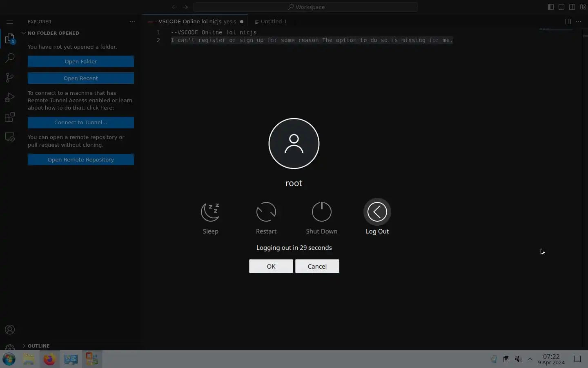The height and width of the screenshot is (368, 588).
Task: Click the unsaved dot on VSCODE tab
Action: (242, 22)
